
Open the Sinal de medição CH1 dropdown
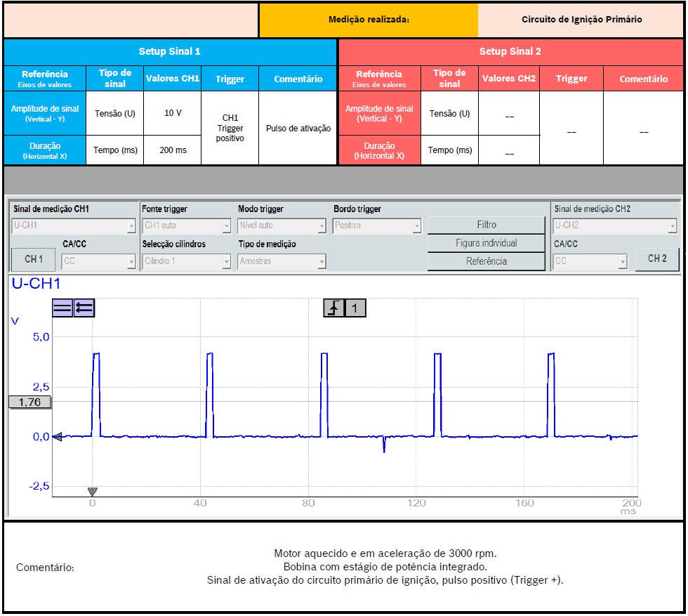74,225
